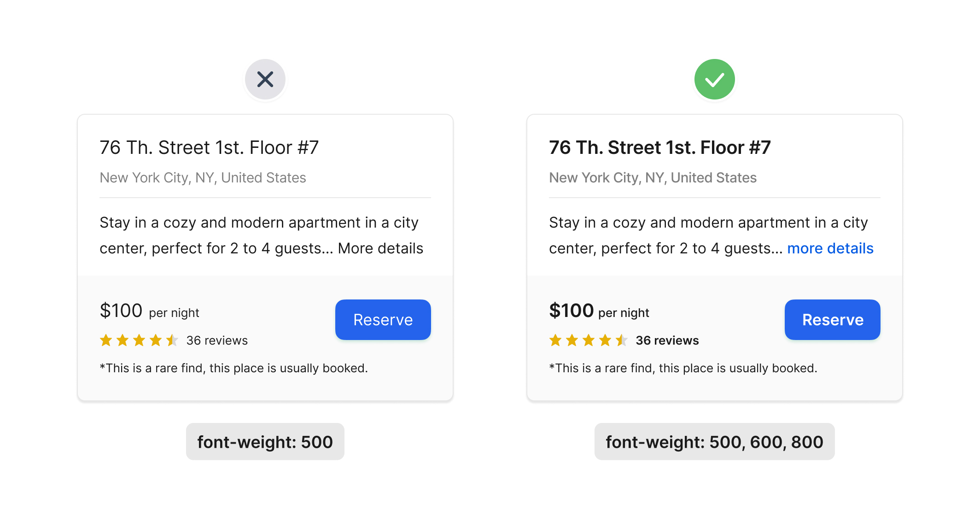Click "36 reviews" in the left card

pos(217,340)
